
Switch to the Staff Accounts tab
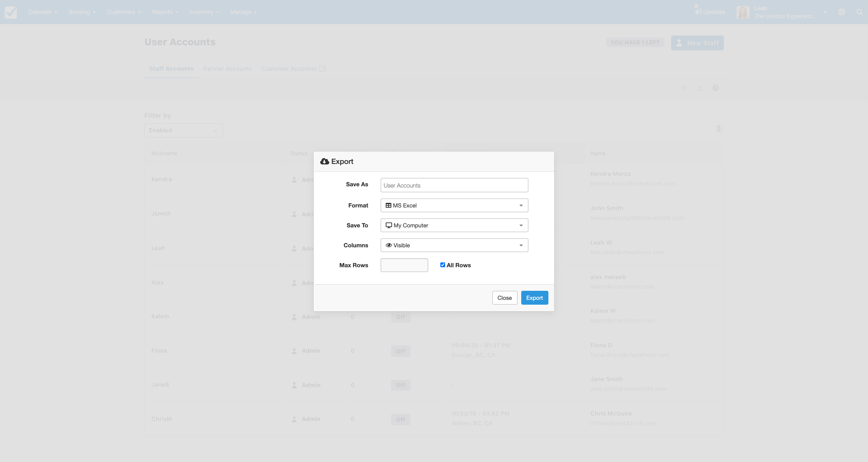(171, 69)
